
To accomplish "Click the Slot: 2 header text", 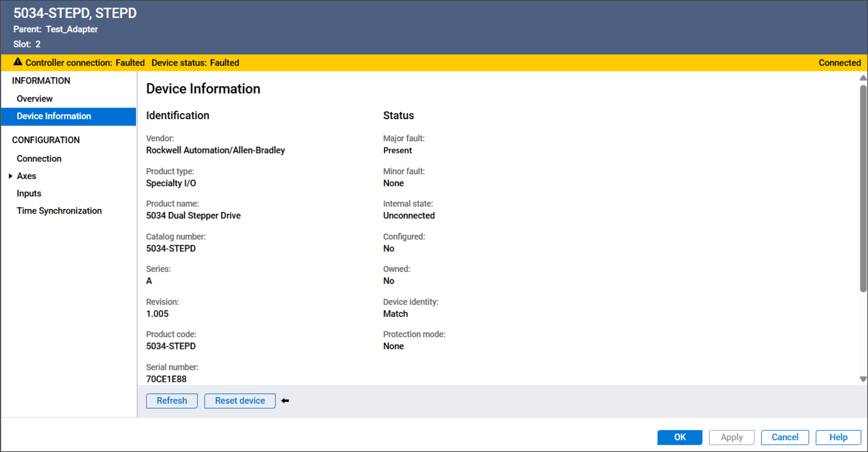I will (27, 44).
